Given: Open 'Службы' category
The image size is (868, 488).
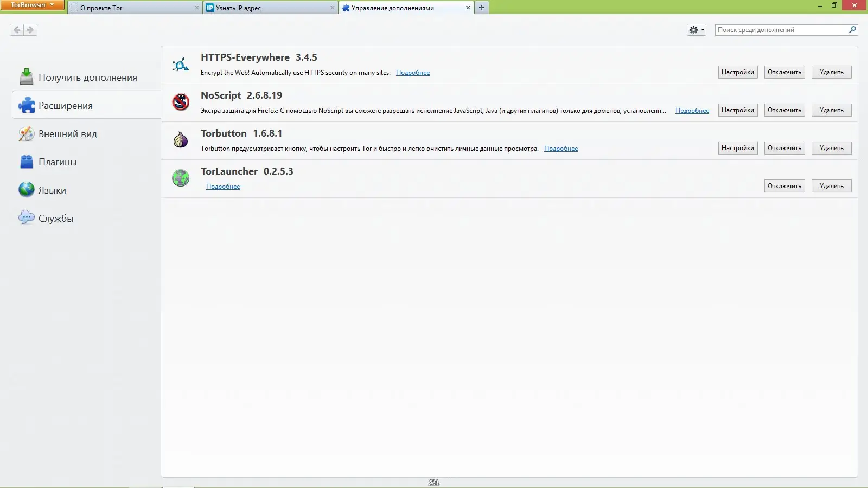Looking at the screenshot, I should (86, 219).
